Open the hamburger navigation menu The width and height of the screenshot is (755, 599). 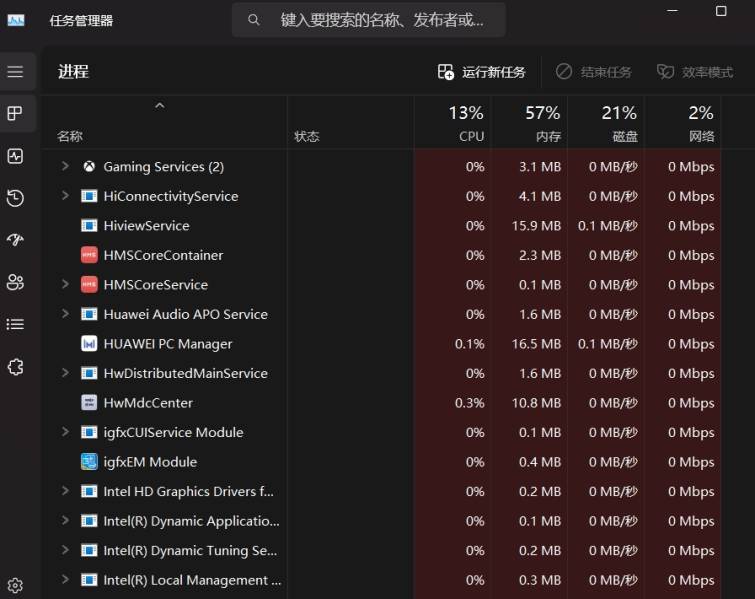(15, 72)
